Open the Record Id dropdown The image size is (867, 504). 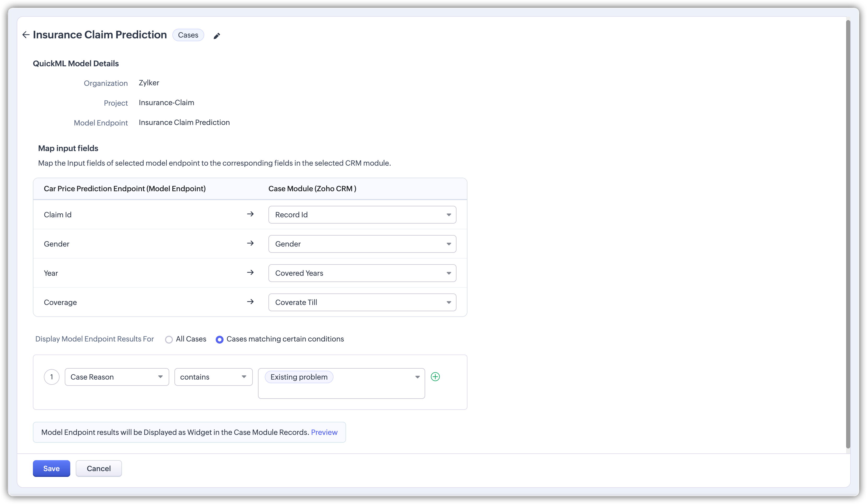point(362,214)
